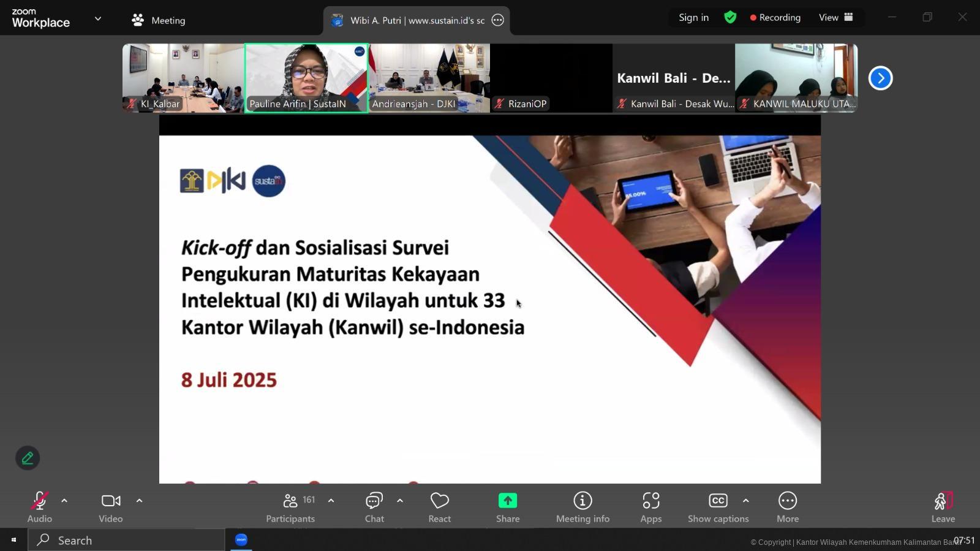Open Meeting info panel

(582, 507)
